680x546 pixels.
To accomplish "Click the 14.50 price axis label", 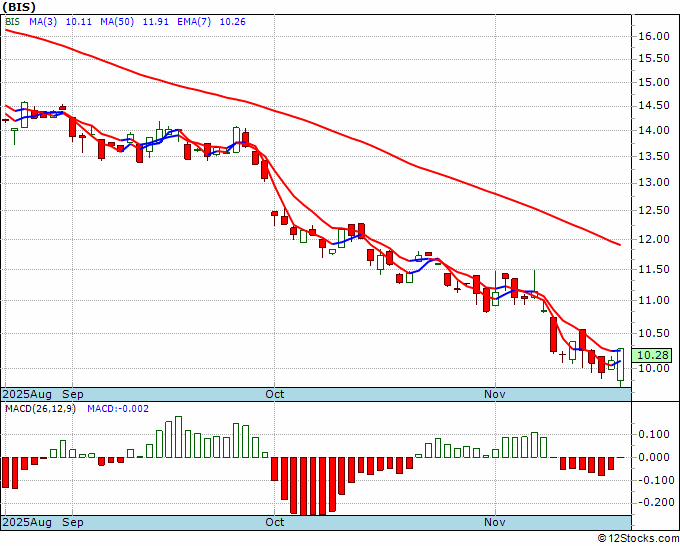I will point(654,105).
